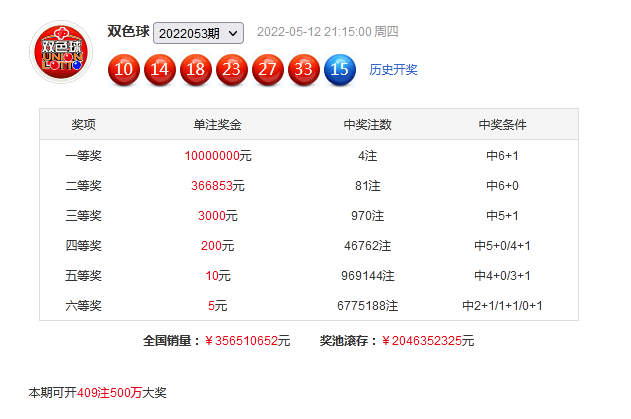Image resolution: width=631 pixels, height=419 pixels.
Task: Click the Union Lotto 双色球 logo
Action: point(61,52)
